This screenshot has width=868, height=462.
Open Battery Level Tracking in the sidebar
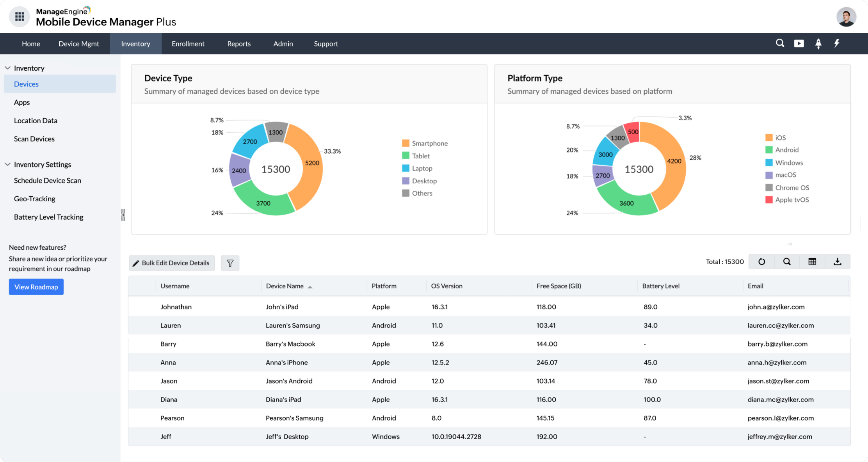pos(48,217)
